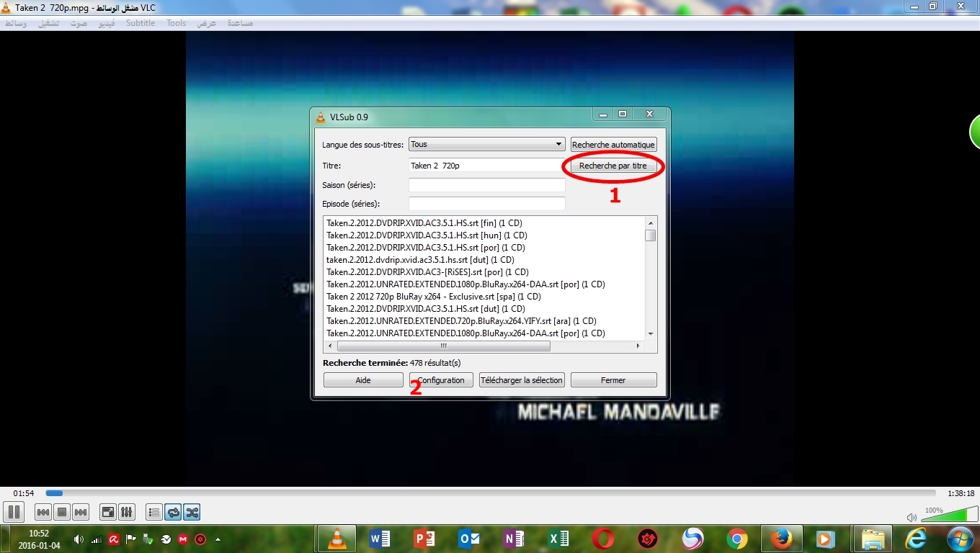
Task: Mute audio via VLC speaker icon
Action: point(912,517)
